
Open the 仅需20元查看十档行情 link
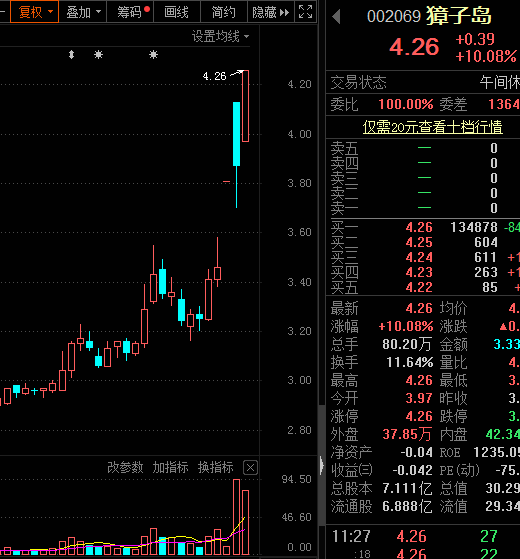pyautogui.click(x=433, y=127)
